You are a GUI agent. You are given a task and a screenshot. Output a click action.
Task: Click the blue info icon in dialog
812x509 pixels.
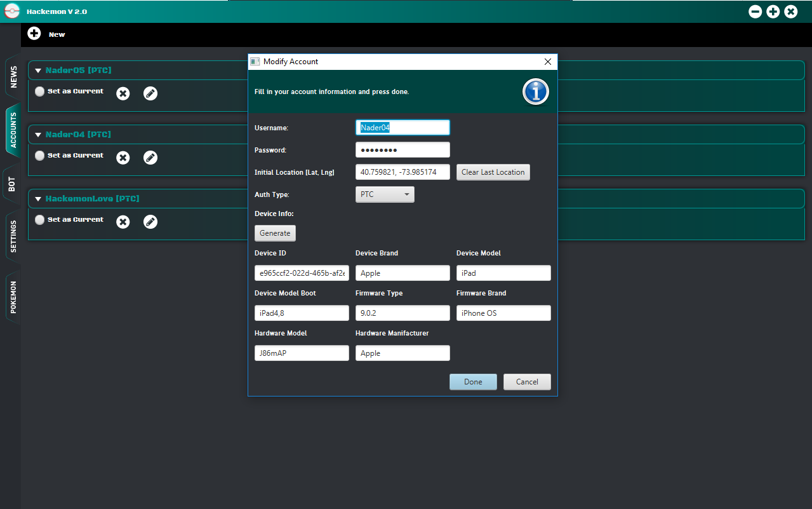(x=536, y=92)
